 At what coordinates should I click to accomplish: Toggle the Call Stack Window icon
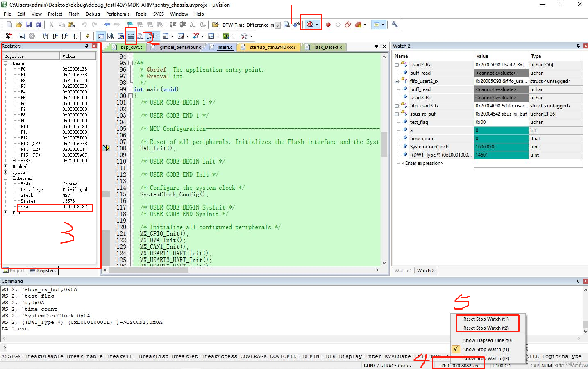tap(141, 36)
